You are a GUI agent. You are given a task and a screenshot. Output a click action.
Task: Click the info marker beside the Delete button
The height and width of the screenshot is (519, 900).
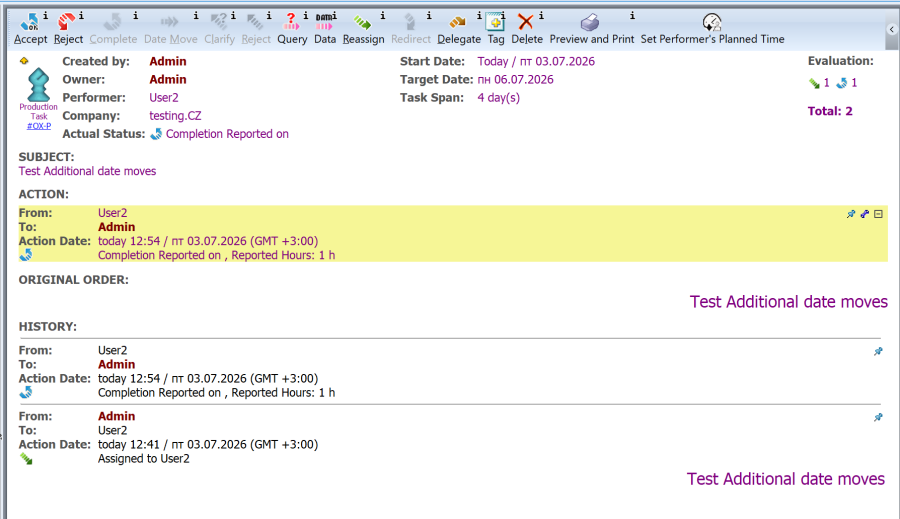[541, 16]
